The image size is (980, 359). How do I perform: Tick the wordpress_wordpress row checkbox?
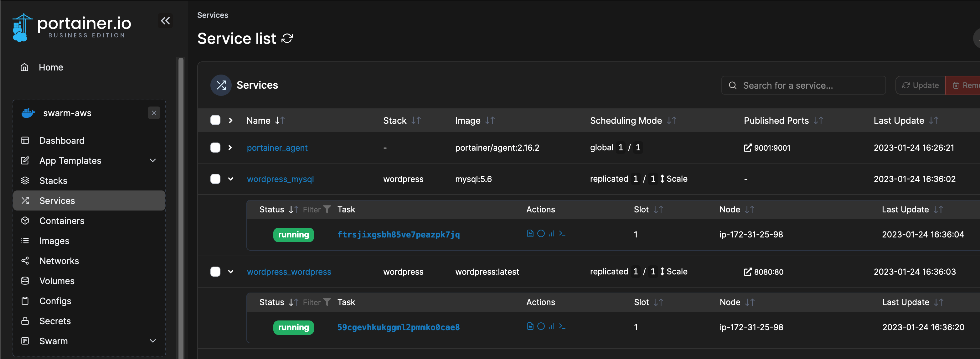215,271
